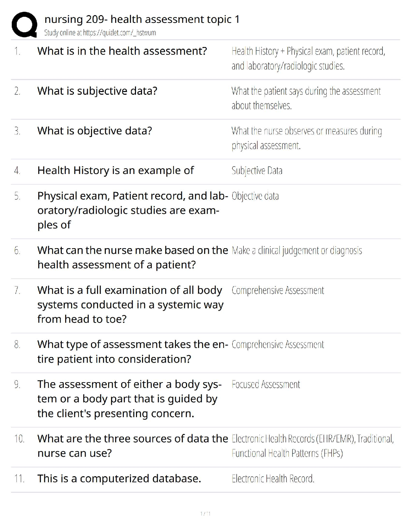411x532 pixels.
Task: Click 'This is a computerized database.' term
Action: pyautogui.click(x=119, y=479)
